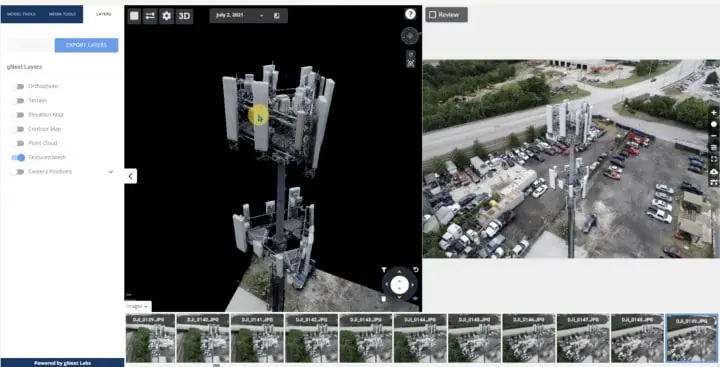Screen dimensions: 720x367
Task: Click the bottom expand icon in photo toolbar
Action: 714,182
